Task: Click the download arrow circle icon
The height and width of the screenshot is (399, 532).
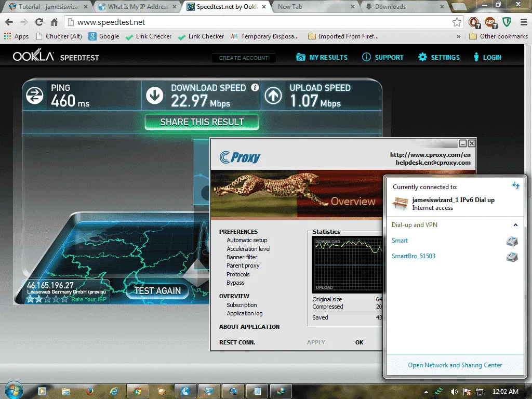Action: 155,96
